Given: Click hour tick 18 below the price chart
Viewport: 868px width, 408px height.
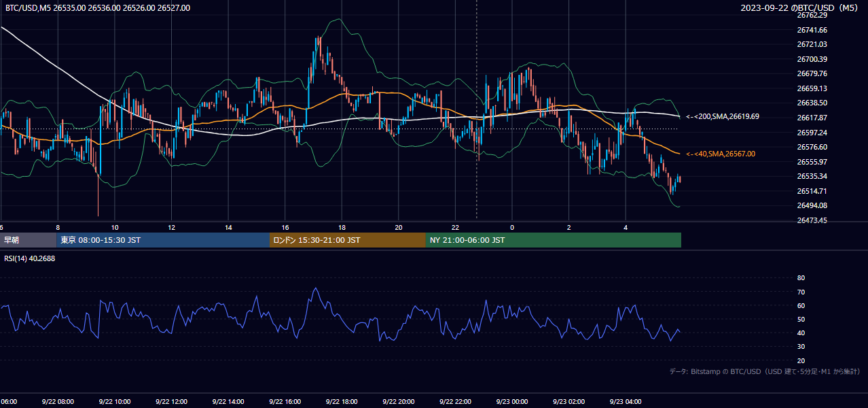Looking at the screenshot, I should pos(342,228).
